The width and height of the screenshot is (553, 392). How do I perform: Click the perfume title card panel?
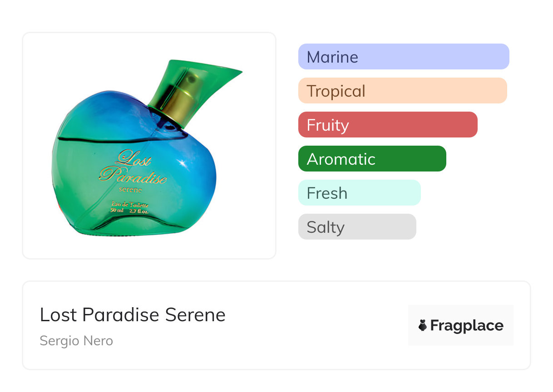coord(276,325)
